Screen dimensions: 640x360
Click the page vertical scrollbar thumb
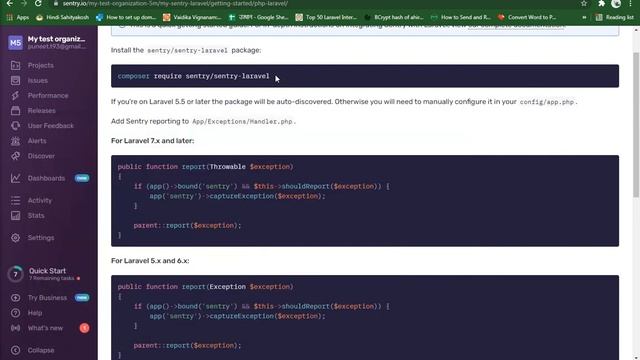coord(636,124)
